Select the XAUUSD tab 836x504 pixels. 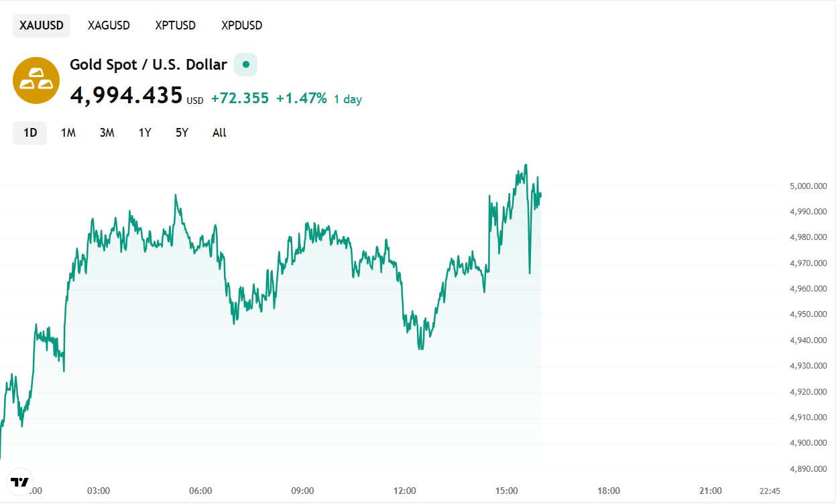(42, 25)
